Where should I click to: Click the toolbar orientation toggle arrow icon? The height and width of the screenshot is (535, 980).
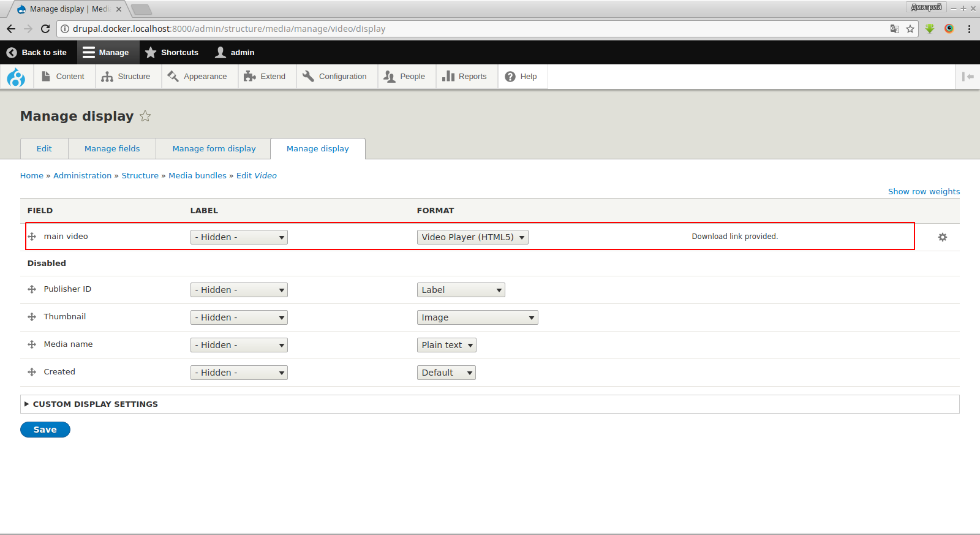[968, 77]
